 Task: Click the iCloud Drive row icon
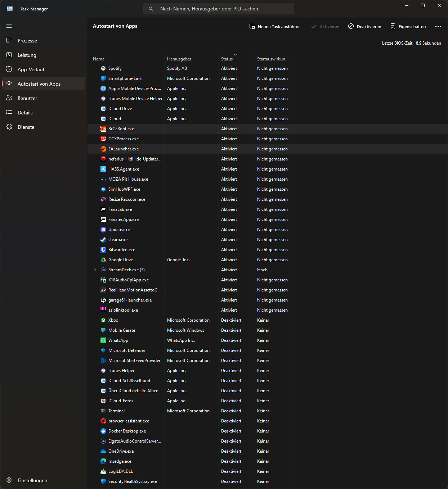coord(103,109)
